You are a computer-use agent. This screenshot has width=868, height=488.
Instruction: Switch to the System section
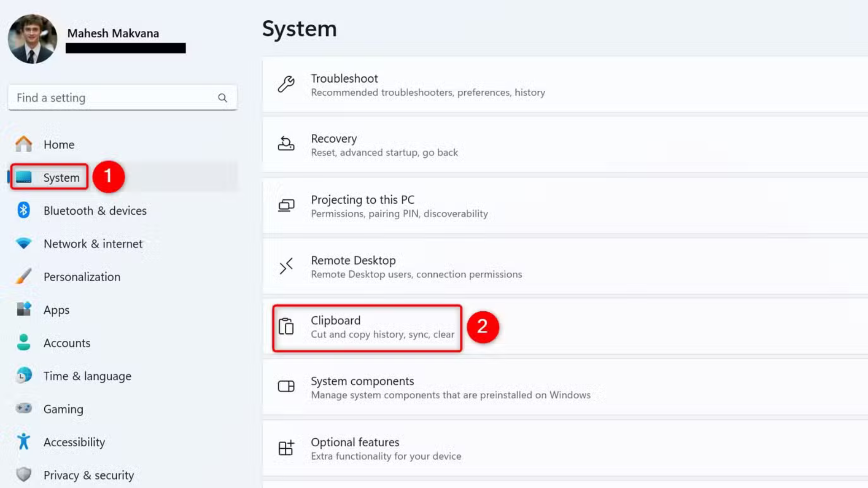pos(61,177)
